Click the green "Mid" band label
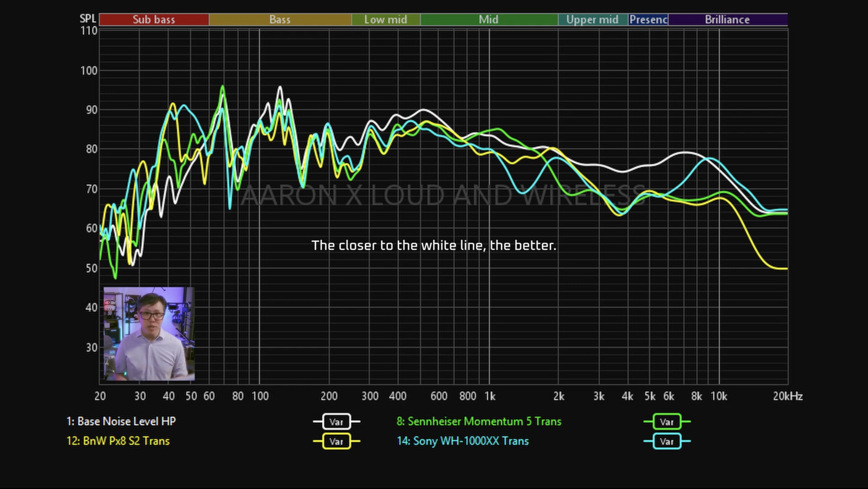 point(489,19)
